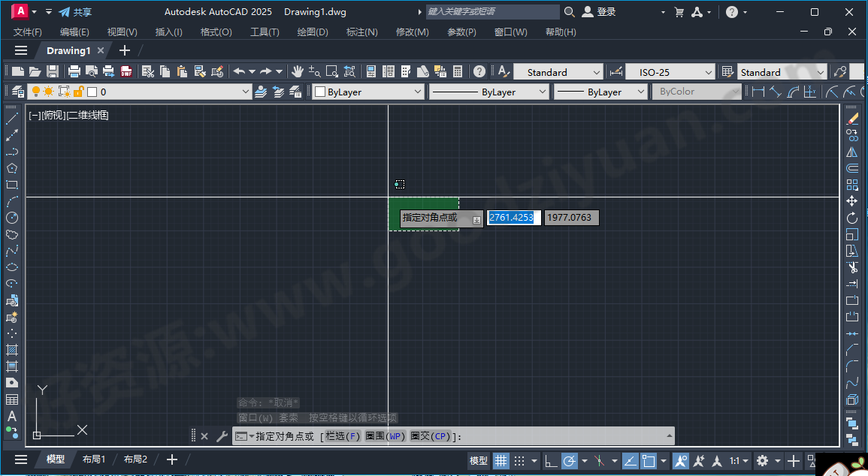Image resolution: width=868 pixels, height=476 pixels.
Task: Click the DWF publish icon
Action: (127, 71)
